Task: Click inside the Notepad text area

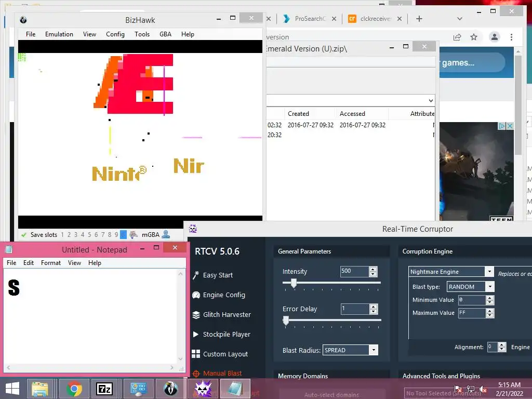Action: pos(90,316)
